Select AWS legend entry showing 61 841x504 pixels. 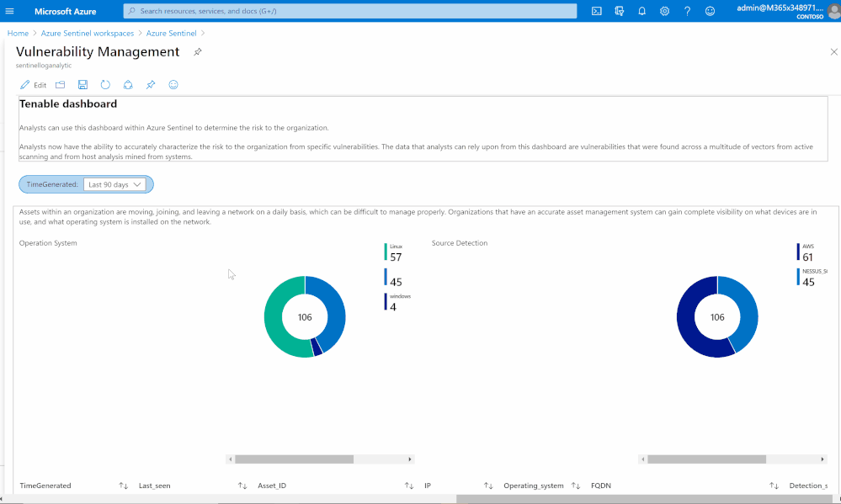(x=806, y=252)
